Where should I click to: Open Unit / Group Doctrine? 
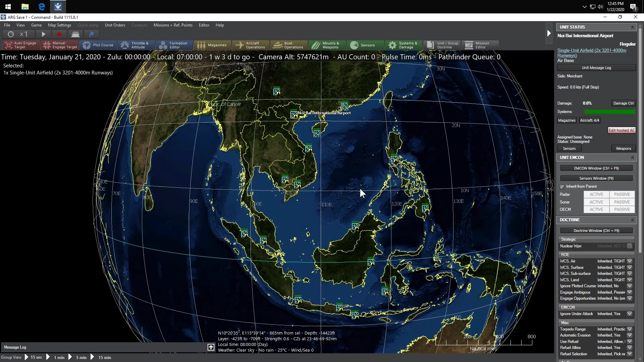point(441,45)
